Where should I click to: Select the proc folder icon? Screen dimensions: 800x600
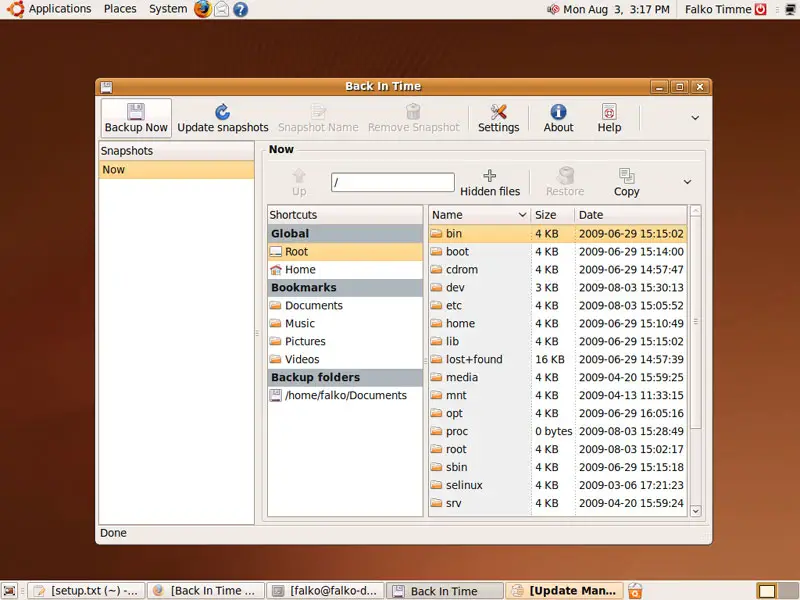point(436,431)
